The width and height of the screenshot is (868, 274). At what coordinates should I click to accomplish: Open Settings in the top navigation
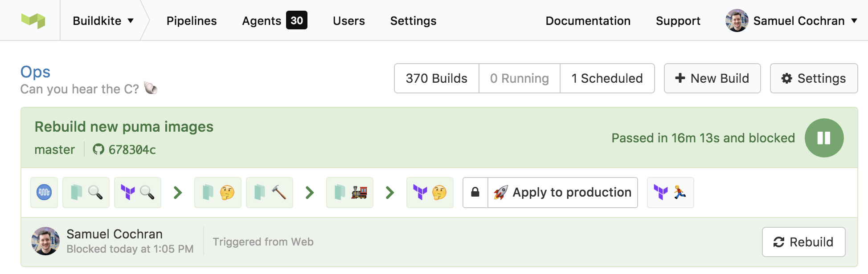click(x=414, y=20)
